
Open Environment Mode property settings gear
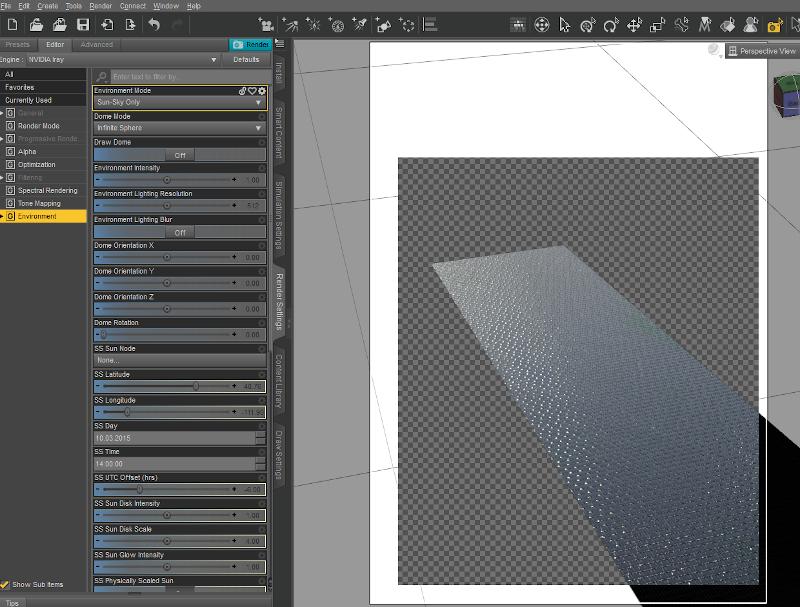tap(262, 91)
